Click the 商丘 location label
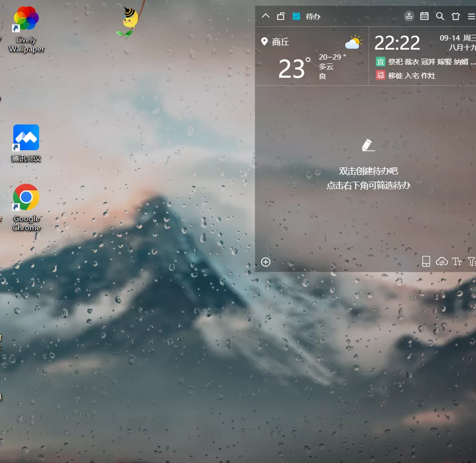 280,42
